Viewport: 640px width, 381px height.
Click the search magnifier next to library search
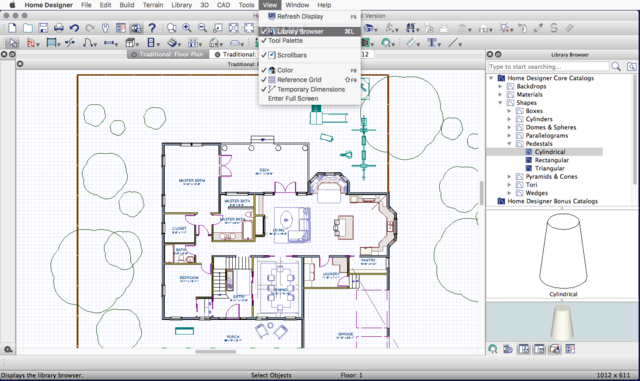point(616,66)
